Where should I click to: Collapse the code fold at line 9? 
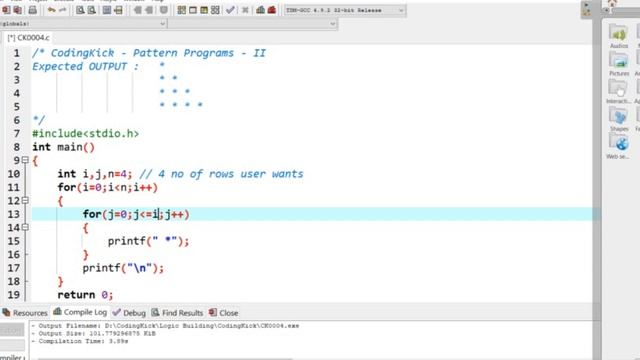point(25,160)
